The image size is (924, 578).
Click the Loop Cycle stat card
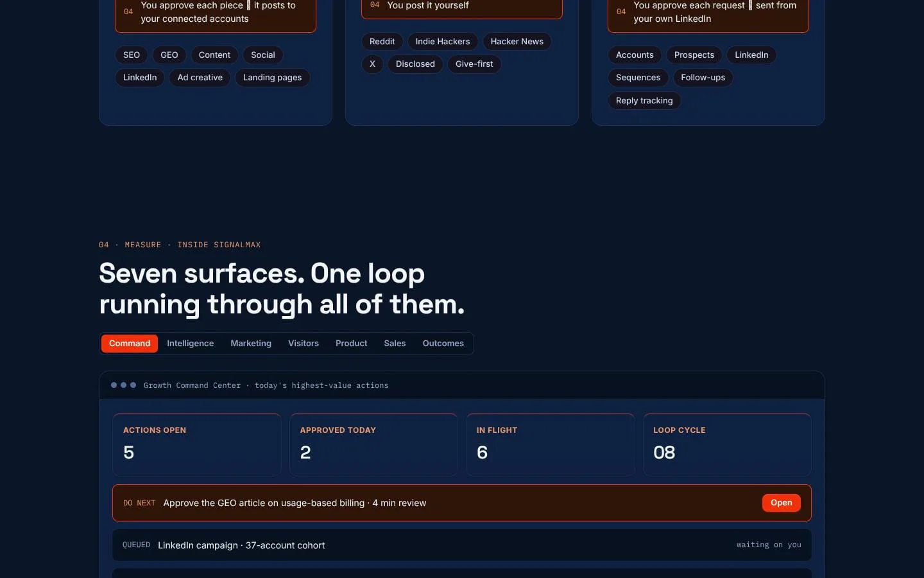tap(727, 444)
